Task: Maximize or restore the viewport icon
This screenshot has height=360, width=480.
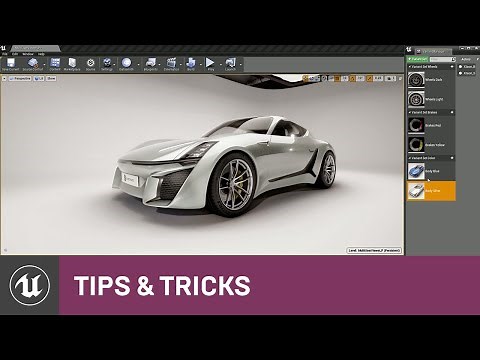Action: pyautogui.click(x=400, y=79)
